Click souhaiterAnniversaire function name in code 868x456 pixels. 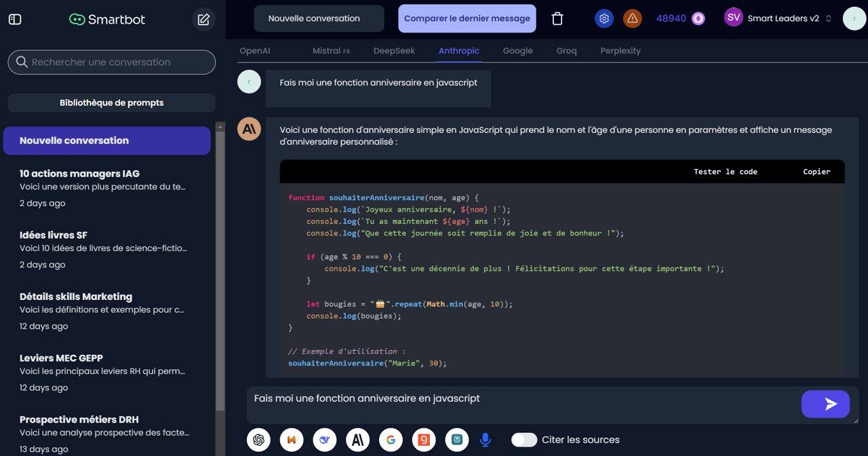(x=376, y=197)
